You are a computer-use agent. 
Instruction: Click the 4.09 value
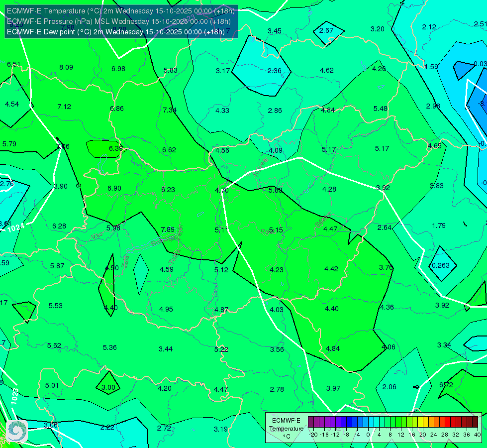pos(276,150)
